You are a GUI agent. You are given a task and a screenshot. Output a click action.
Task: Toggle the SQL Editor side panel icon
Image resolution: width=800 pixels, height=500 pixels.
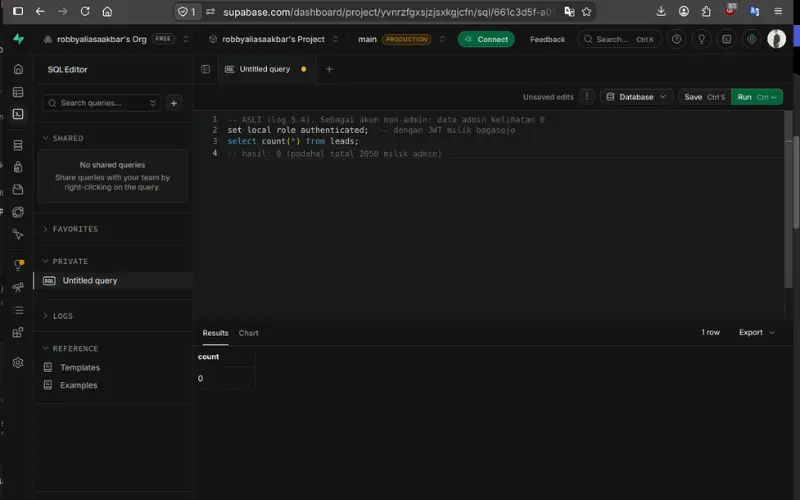click(205, 69)
